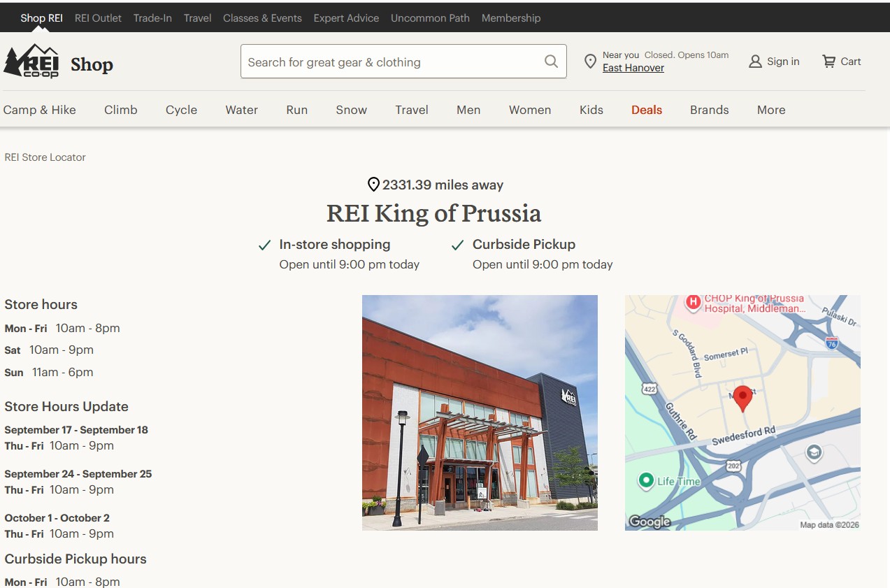Click the Closed. Opens 10am status text
The image size is (890, 588).
[x=687, y=55]
